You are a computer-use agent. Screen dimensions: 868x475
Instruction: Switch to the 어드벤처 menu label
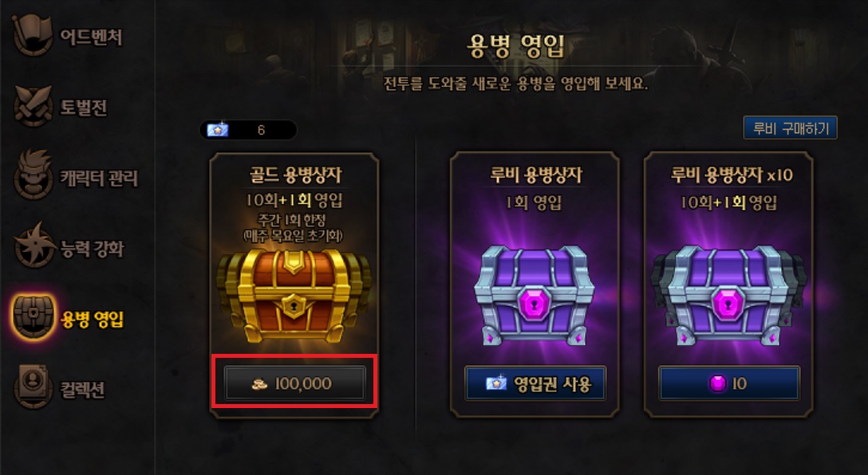(91, 37)
